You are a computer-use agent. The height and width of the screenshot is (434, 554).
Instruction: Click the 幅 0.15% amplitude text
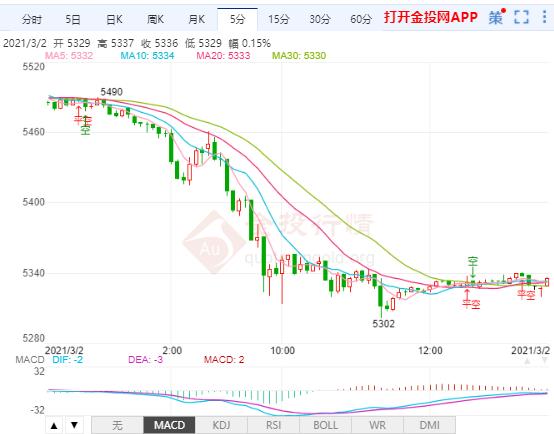[x=249, y=43]
